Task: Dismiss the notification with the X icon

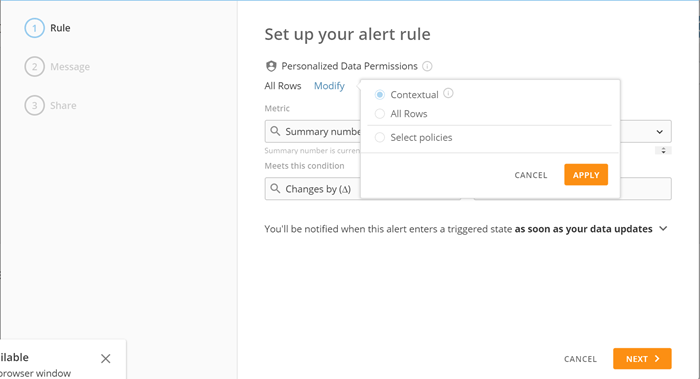Action: 105,358
